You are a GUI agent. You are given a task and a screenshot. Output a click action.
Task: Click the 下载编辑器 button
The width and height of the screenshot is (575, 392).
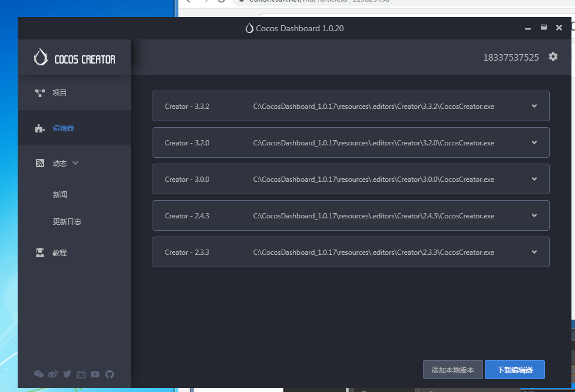tap(515, 370)
